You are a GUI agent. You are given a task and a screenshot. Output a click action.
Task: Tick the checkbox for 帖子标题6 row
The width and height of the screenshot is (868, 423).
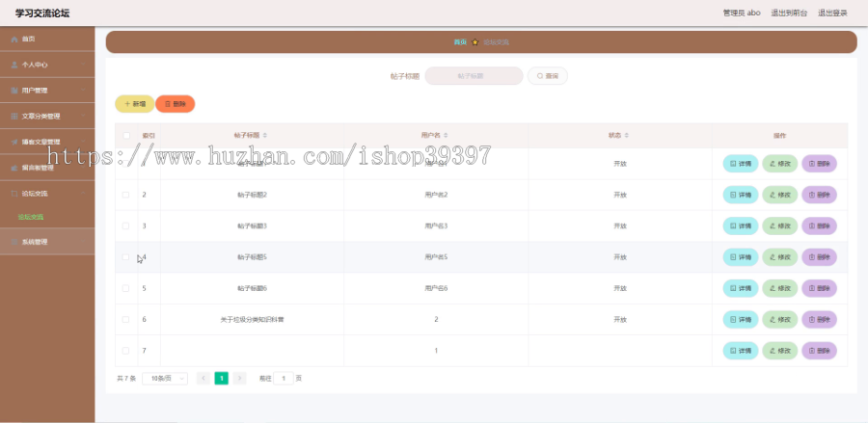coord(125,288)
